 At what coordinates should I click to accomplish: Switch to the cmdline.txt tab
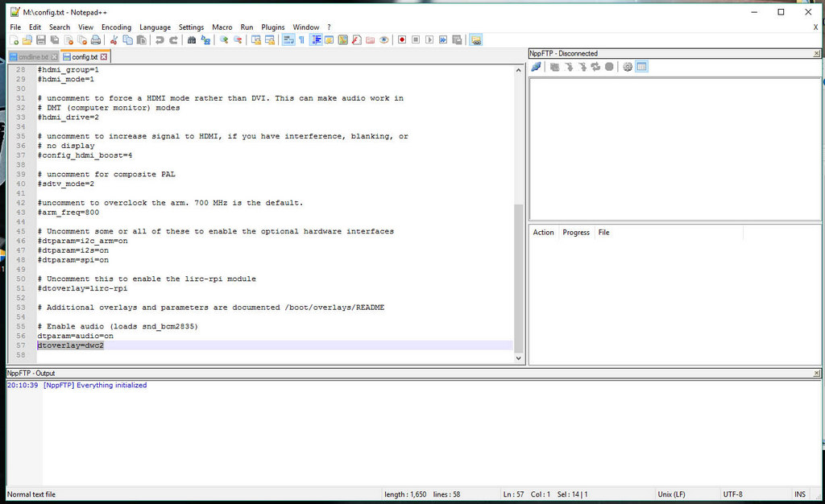(33, 57)
